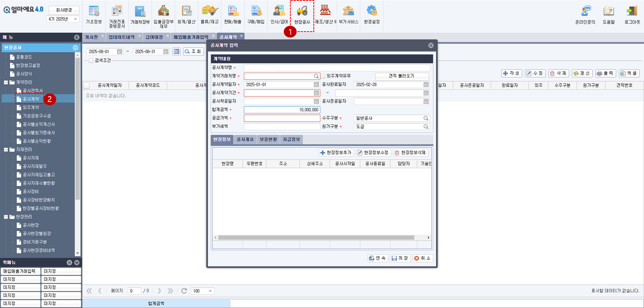
Task: Open the 현장공사 toolbar icon
Action: 302,15
